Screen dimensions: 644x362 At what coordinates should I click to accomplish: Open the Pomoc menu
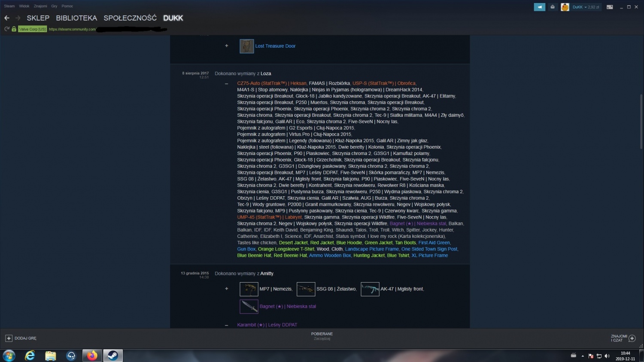pos(67,6)
